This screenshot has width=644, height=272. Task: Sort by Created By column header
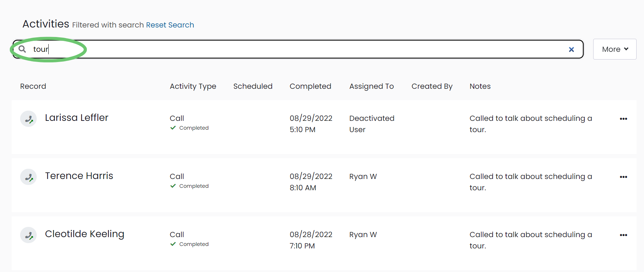[432, 87]
